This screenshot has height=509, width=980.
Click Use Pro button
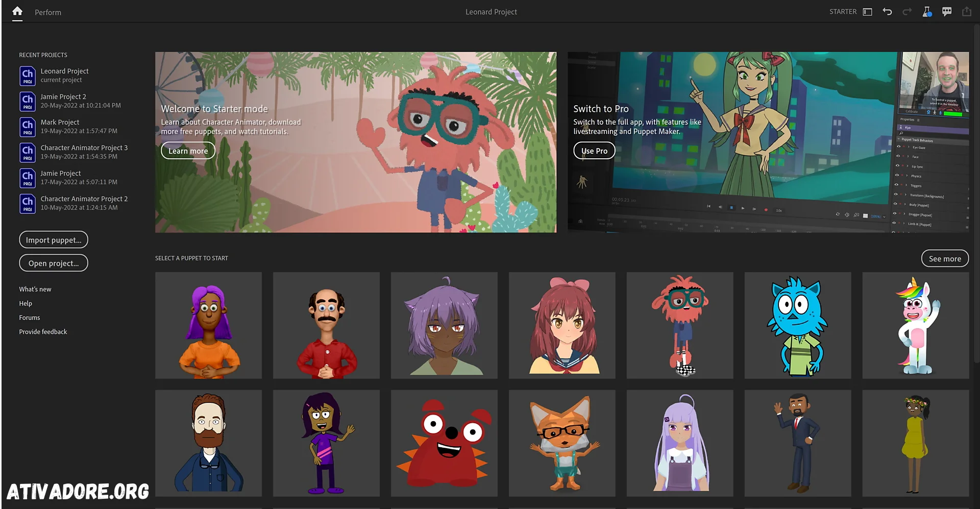pos(594,151)
